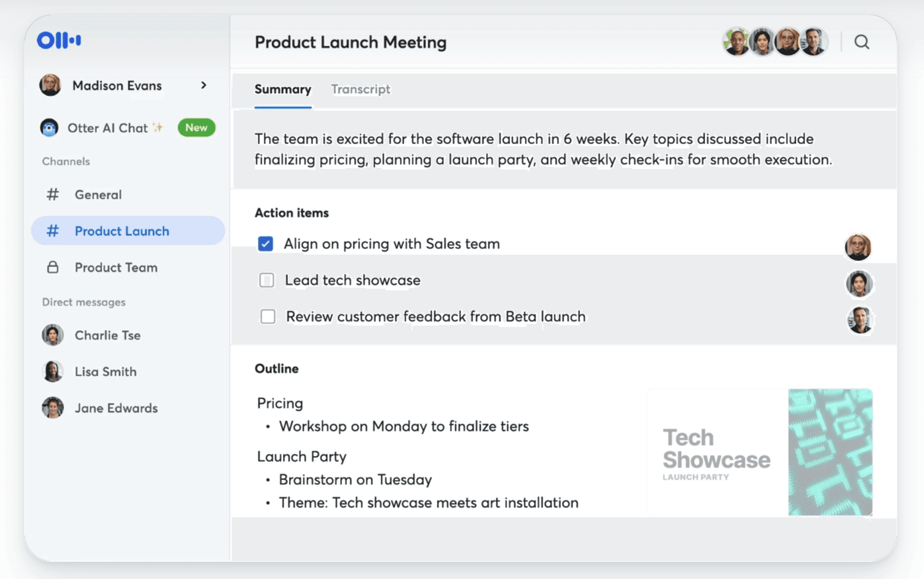Click assignee avatar for Align on pricing item
This screenshot has width=924, height=579.
[x=858, y=247]
